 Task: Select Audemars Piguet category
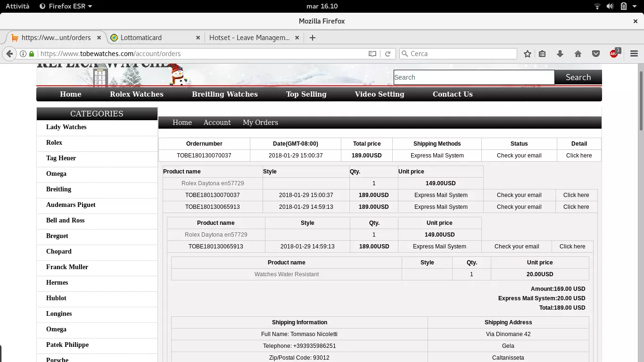click(71, 205)
